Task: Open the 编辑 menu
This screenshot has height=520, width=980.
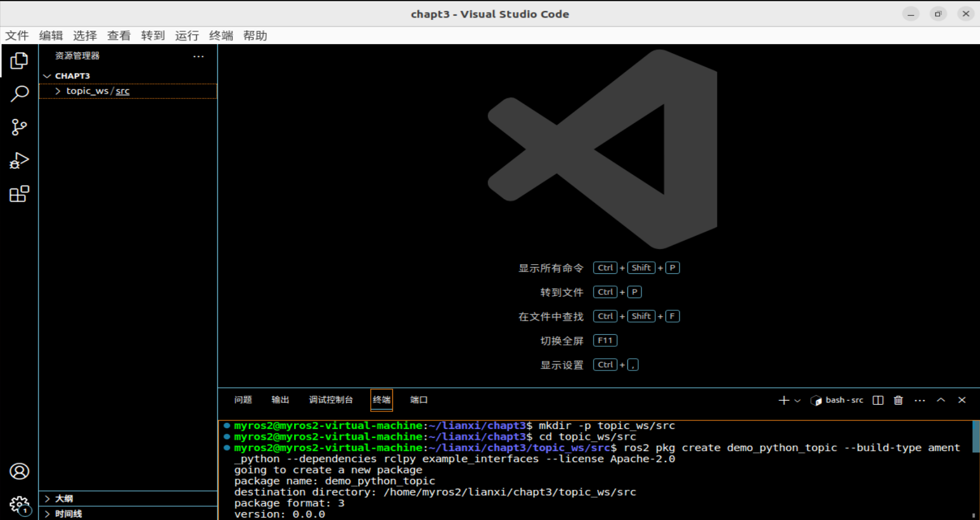Action: point(51,36)
